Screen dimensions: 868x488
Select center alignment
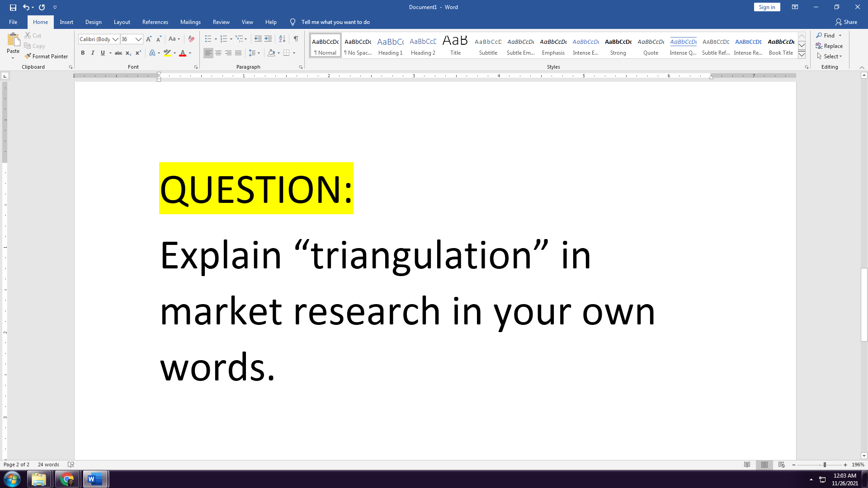(218, 53)
